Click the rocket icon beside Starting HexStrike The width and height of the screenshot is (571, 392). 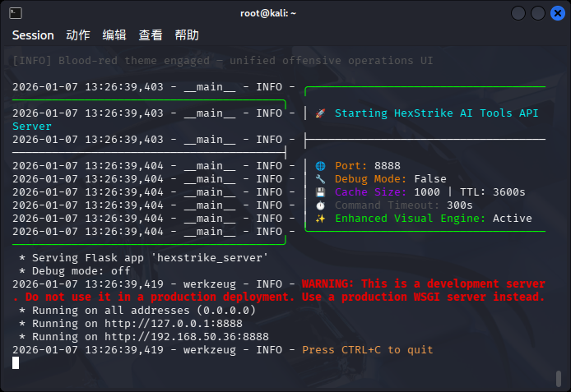click(320, 113)
